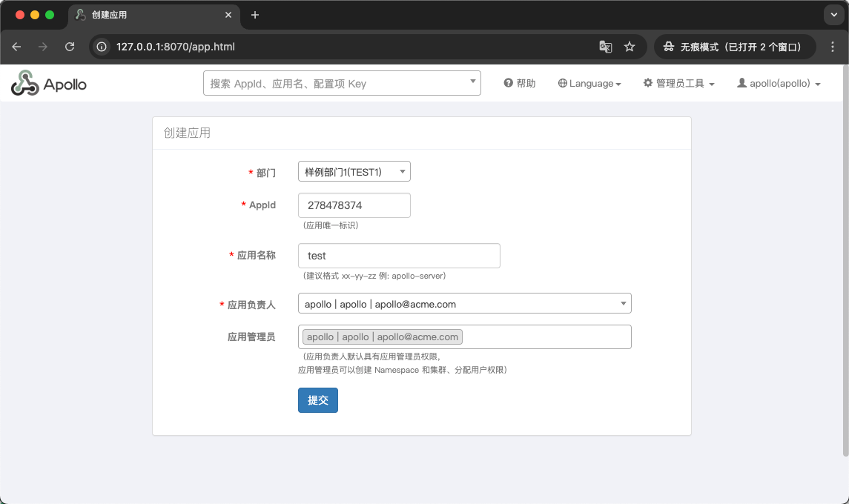The width and height of the screenshot is (849, 504).
Task: Close the 创建应用 browser tab
Action: point(229,15)
